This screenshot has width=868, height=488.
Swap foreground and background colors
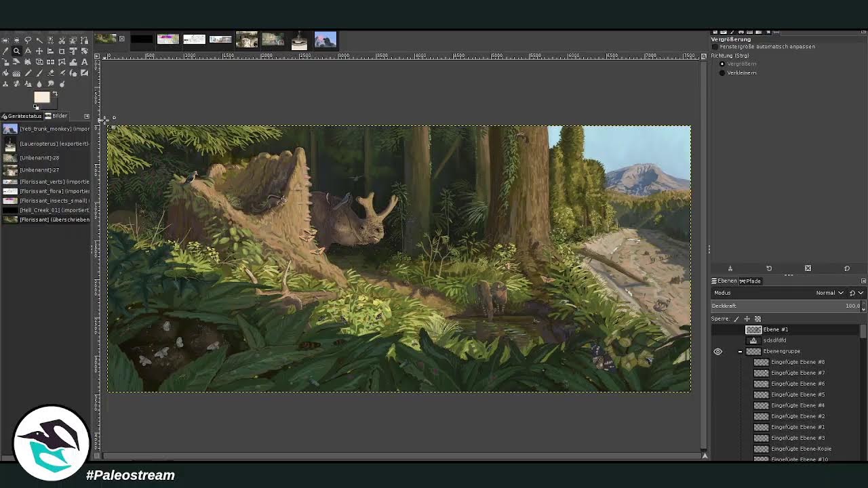[55, 94]
